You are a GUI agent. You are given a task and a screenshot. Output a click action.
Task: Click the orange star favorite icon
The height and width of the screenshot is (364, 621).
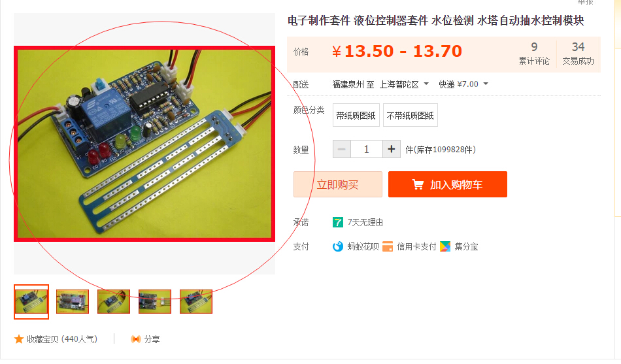pos(18,339)
